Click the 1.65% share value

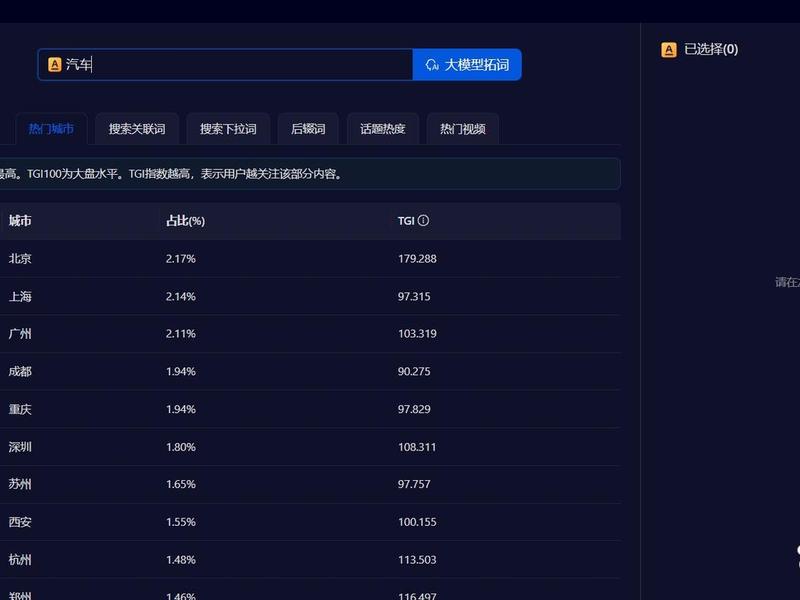181,484
